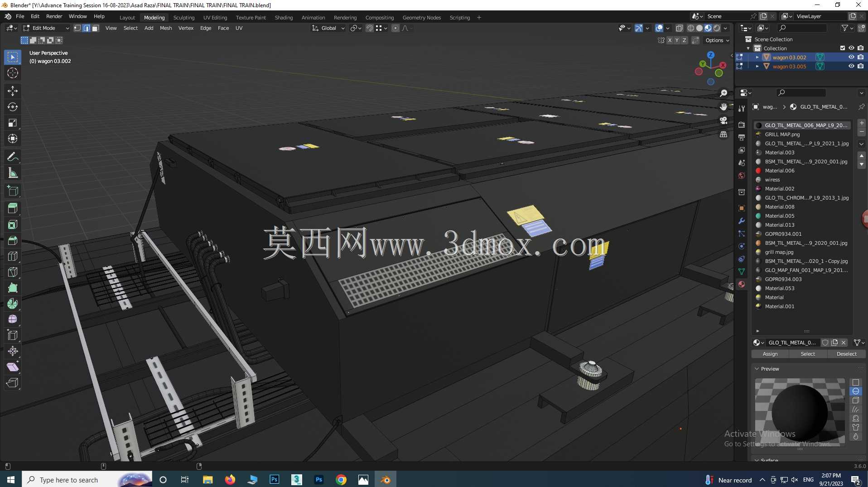
Task: Hide wagon 03.002 in viewport
Action: click(851, 57)
